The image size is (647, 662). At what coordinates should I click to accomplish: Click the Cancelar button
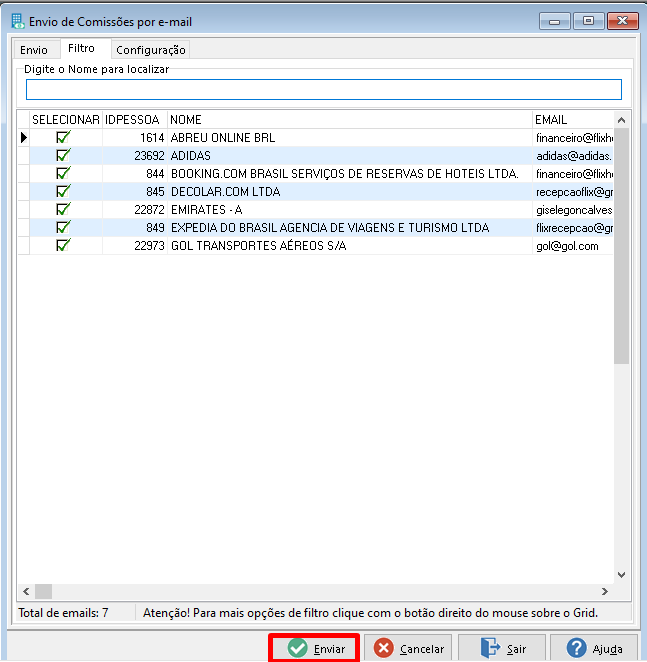pos(408,648)
